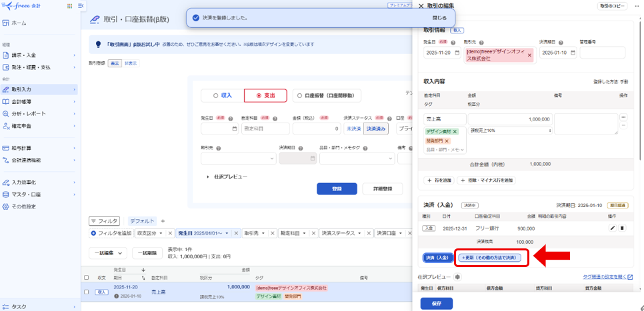Open 品目・部門・メモタグ dropdown in registration form

(x=357, y=158)
